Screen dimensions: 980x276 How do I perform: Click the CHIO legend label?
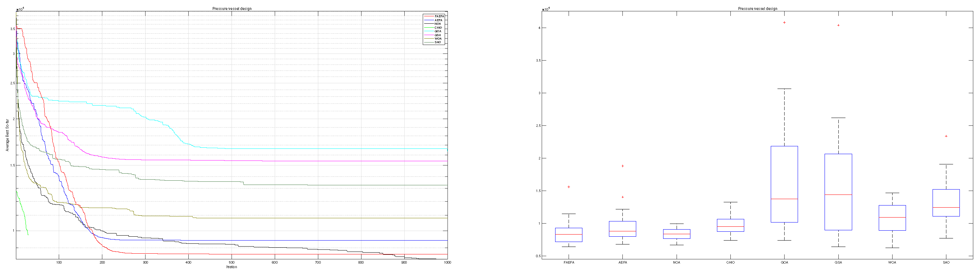tap(438, 28)
